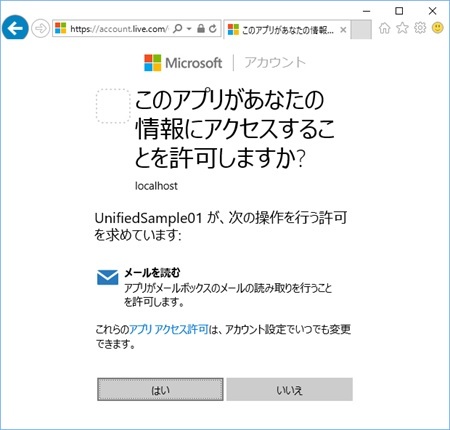This screenshot has height=430, width=450.
Task: Click the home icon in toolbar
Action: 384,28
